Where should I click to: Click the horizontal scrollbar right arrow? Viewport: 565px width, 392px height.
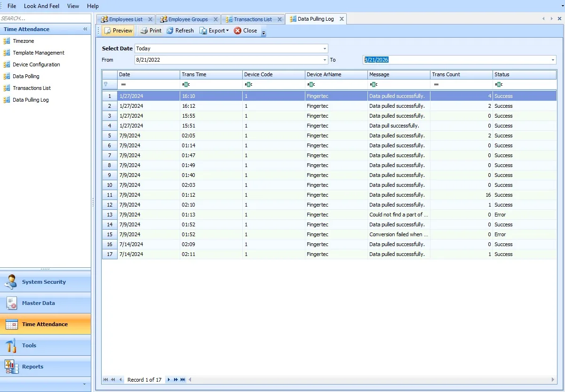553,380
